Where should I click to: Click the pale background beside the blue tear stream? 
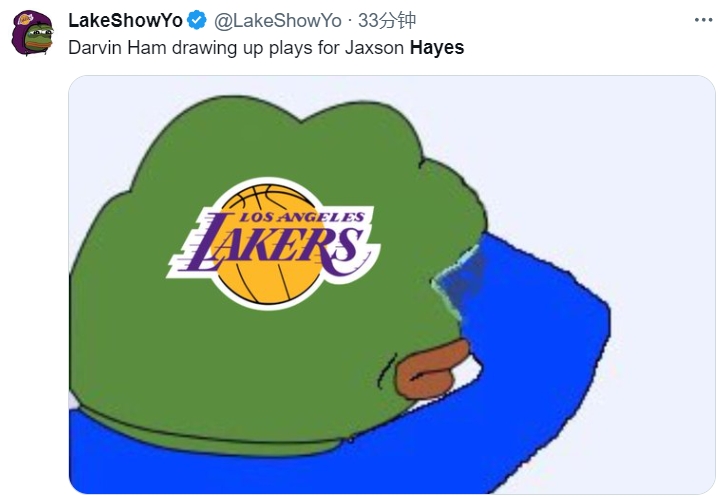point(648,185)
